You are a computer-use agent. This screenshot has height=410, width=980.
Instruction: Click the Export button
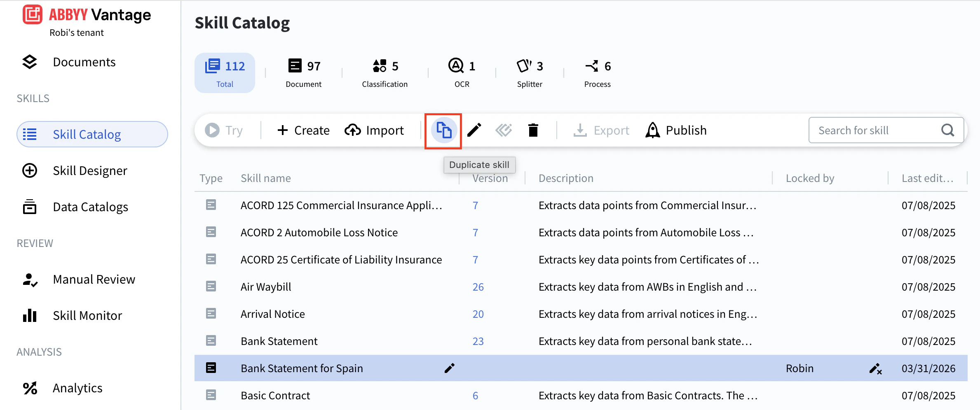pyautogui.click(x=601, y=130)
